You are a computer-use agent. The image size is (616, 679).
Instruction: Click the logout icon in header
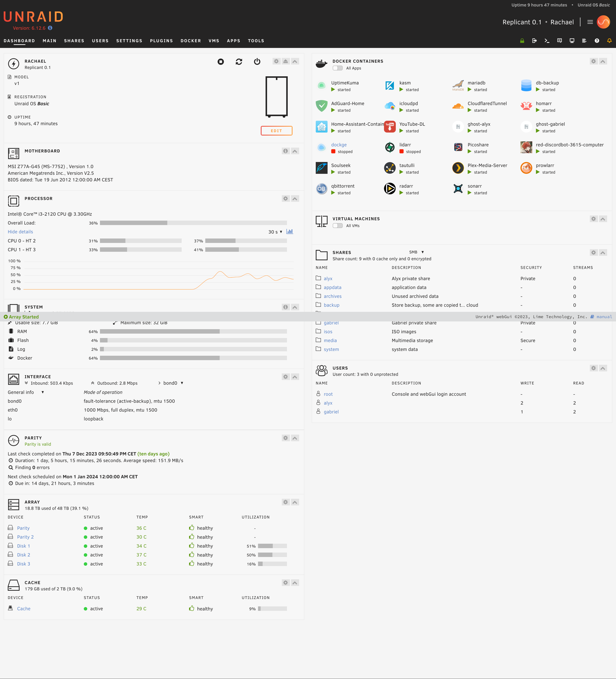click(x=534, y=41)
